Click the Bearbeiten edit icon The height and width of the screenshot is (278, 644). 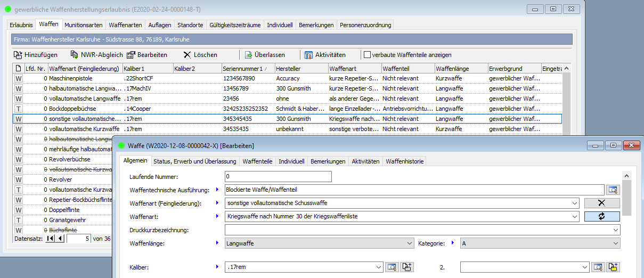click(x=131, y=55)
